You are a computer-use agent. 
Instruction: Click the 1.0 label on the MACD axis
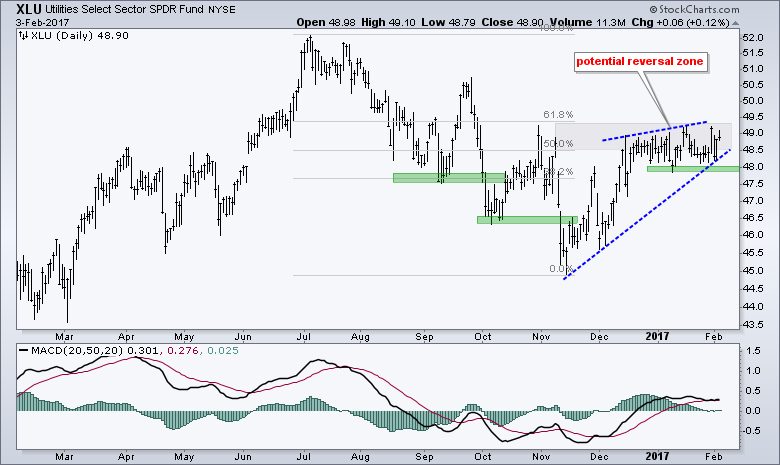click(754, 371)
